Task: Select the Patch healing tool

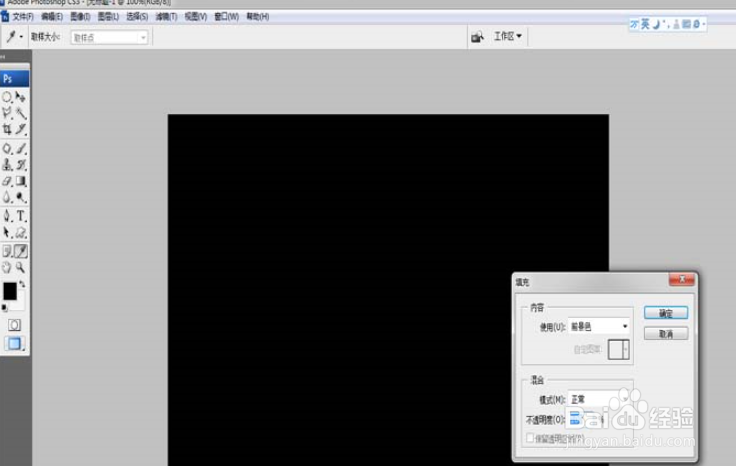Action: coord(7,149)
